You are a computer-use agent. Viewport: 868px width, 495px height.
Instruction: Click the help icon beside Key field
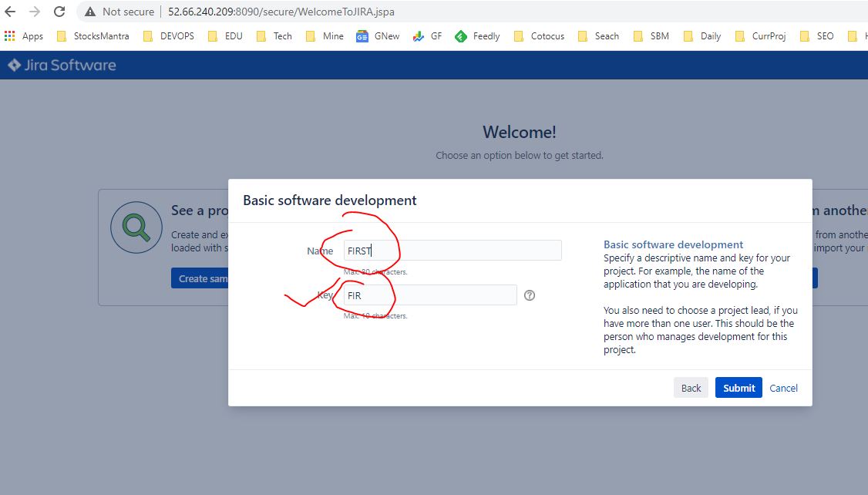point(530,295)
